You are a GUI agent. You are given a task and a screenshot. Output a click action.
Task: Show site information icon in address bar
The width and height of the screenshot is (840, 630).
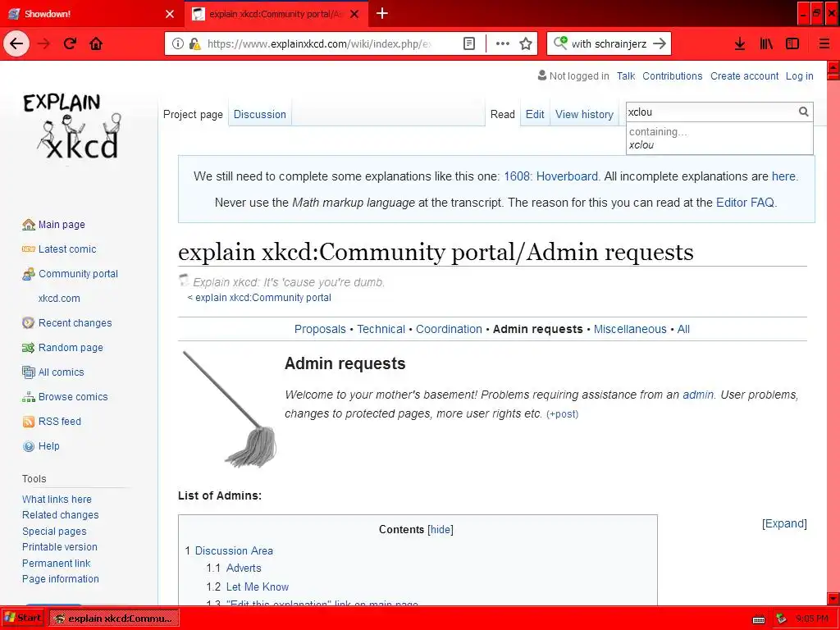pos(178,44)
